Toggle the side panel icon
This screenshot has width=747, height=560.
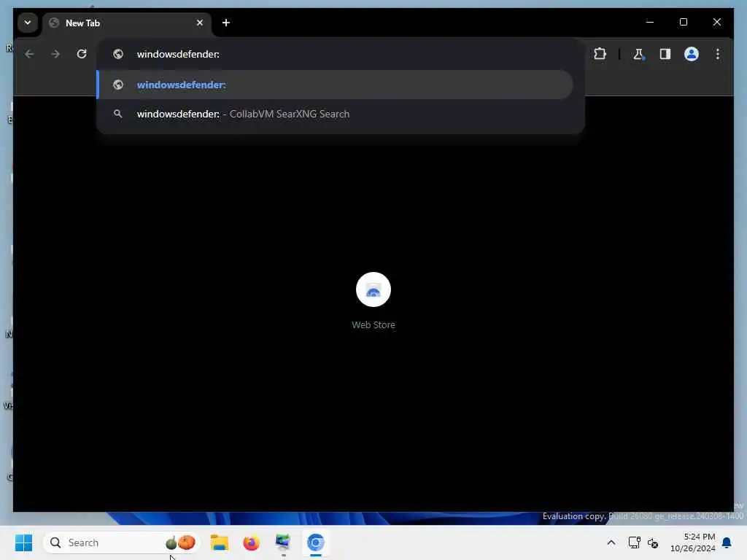(665, 54)
